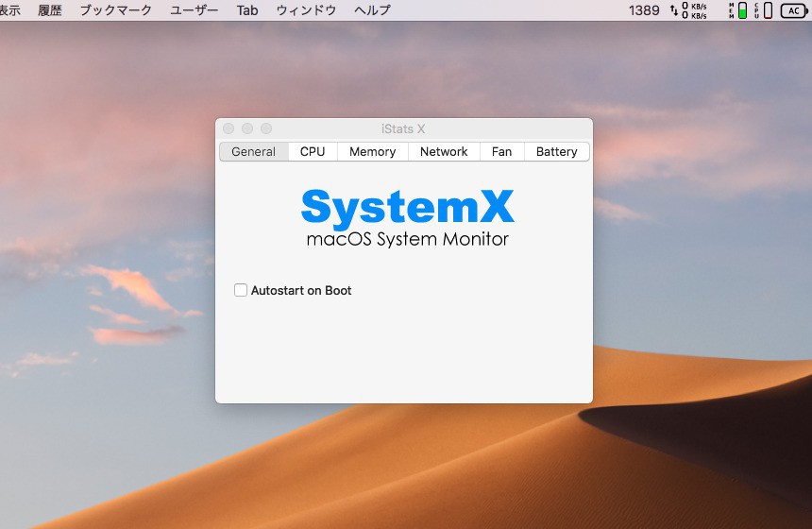Click the 1389 fan speed readout
Viewport: 812px width, 529px height.
point(644,10)
